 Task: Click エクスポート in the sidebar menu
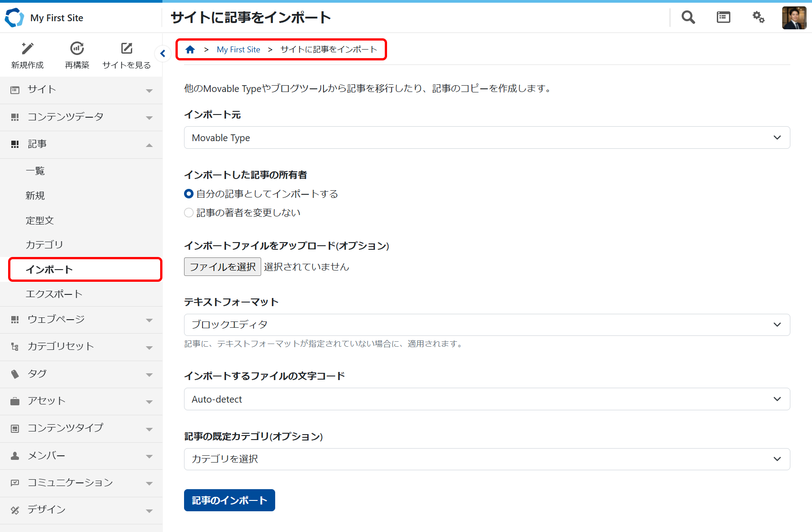tap(54, 294)
